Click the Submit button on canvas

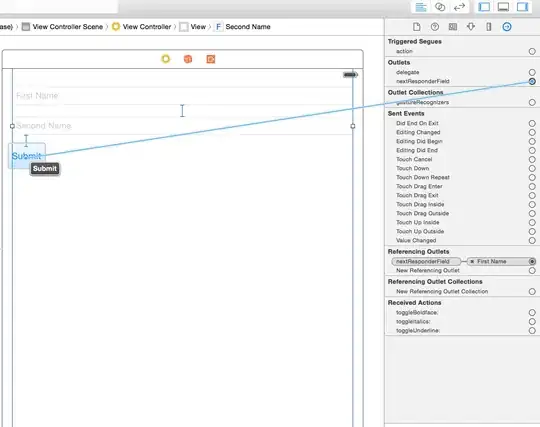click(27, 156)
